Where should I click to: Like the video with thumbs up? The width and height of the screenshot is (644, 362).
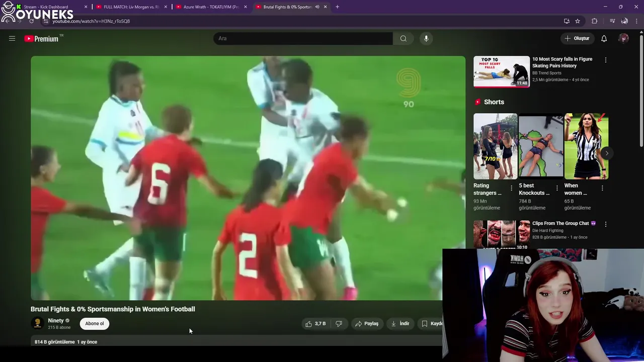315,324
